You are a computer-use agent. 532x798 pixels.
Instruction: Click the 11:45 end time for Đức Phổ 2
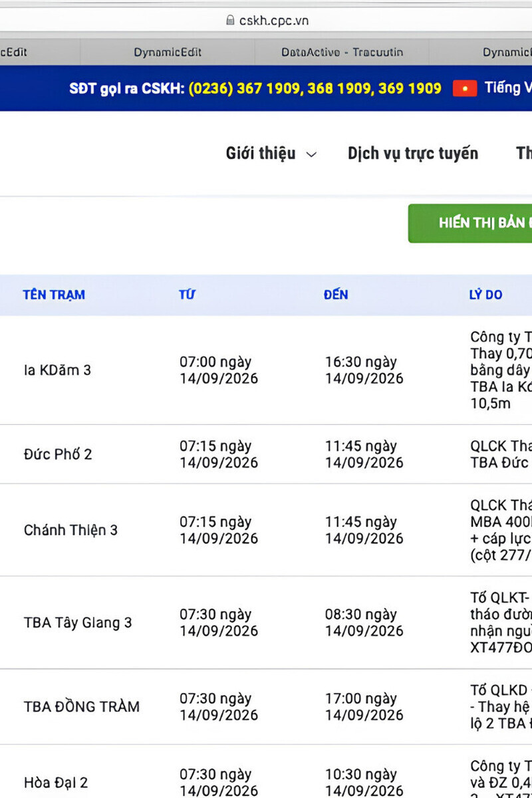(x=364, y=454)
